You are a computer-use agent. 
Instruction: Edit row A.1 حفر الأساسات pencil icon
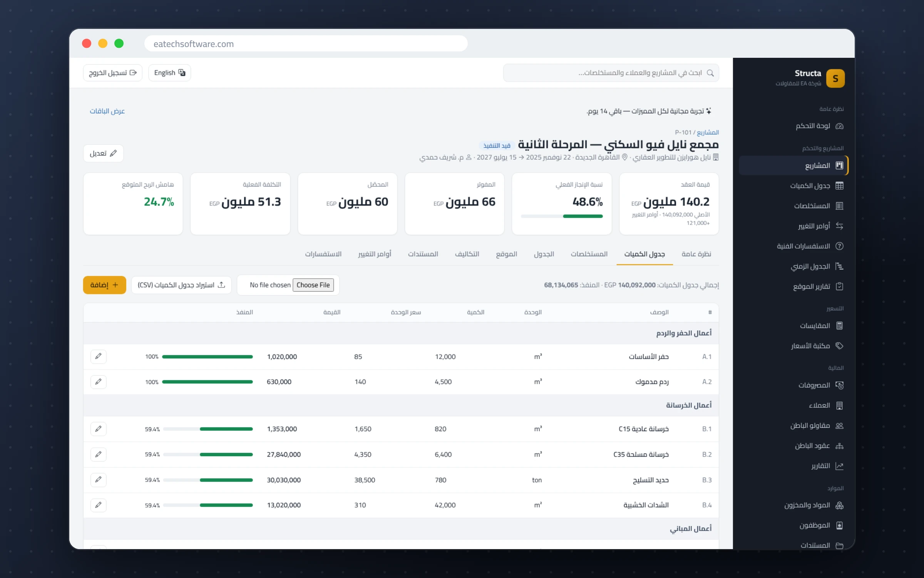click(x=98, y=356)
